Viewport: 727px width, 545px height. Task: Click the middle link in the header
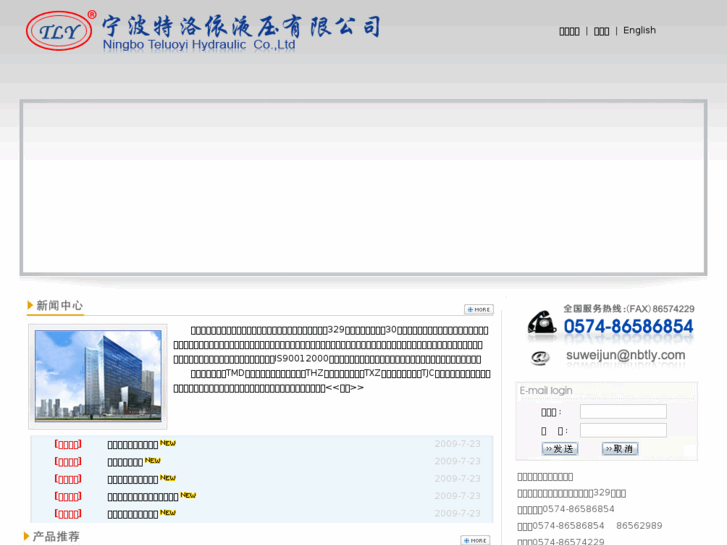[601, 31]
